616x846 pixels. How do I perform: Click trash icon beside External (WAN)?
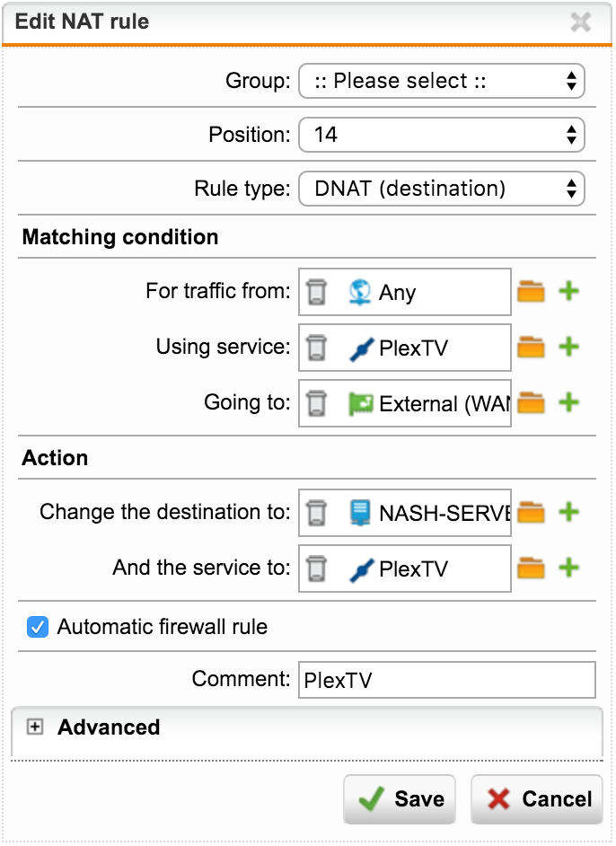(x=316, y=403)
